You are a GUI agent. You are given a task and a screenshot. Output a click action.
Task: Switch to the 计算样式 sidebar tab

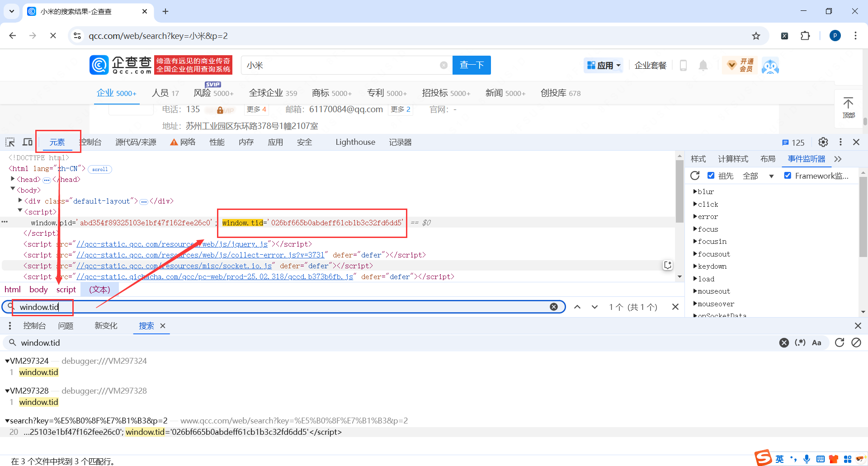[x=733, y=159]
